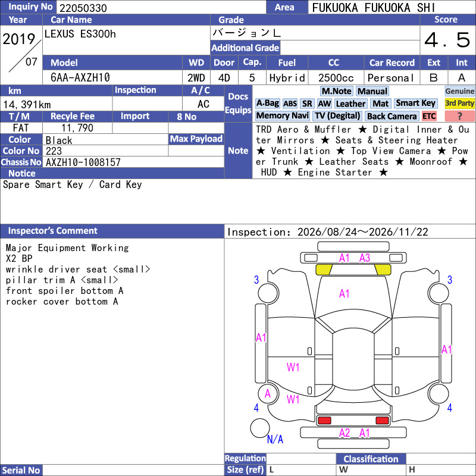The image size is (476, 476).
Task: Click the red ETC badge
Action: (429, 116)
